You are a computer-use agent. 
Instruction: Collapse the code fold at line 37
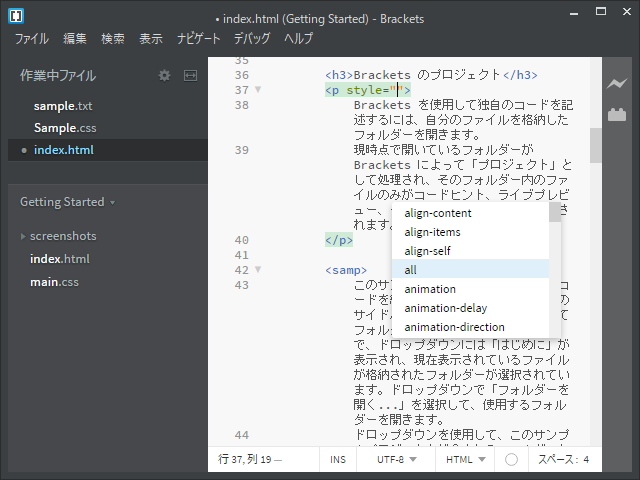258,89
